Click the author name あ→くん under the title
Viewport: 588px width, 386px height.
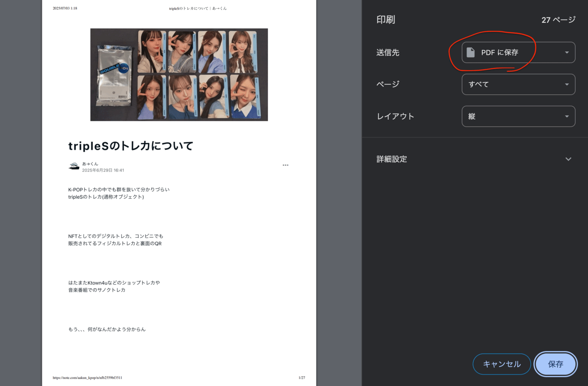coord(90,164)
